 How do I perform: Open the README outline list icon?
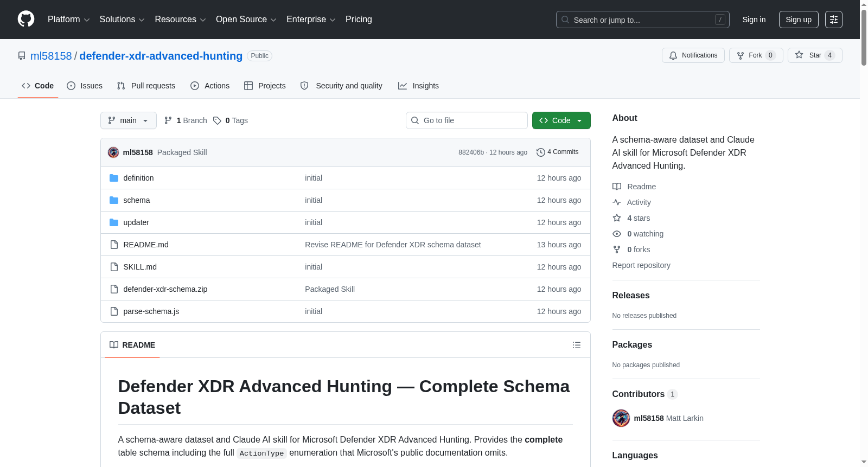coord(577,345)
